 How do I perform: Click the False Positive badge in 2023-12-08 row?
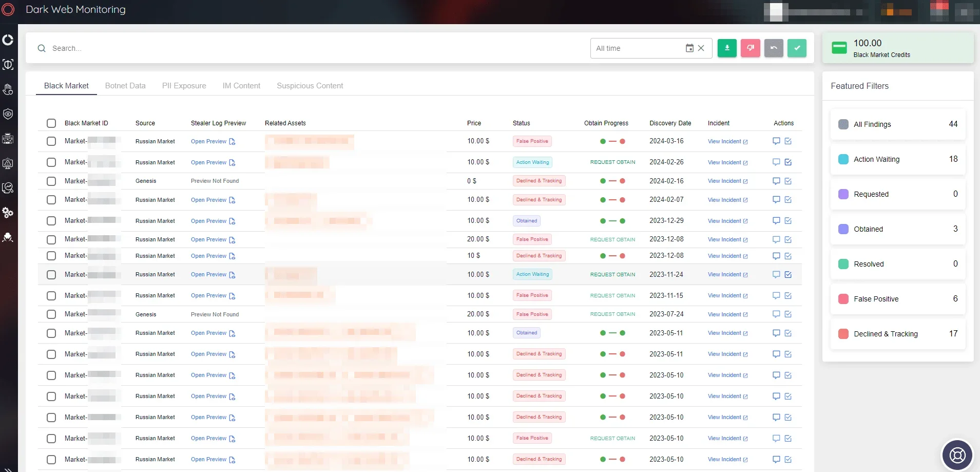click(532, 239)
